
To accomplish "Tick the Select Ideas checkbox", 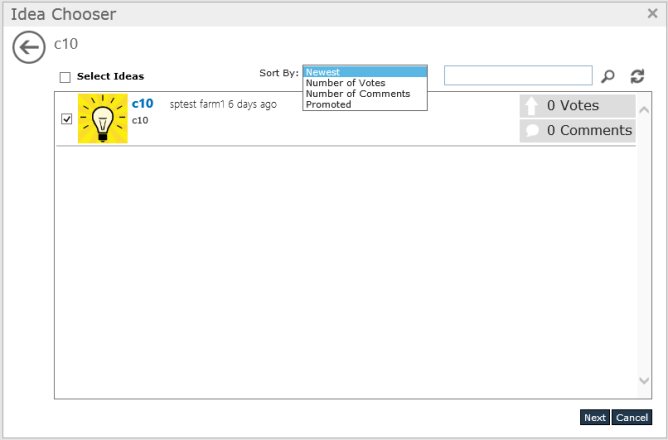I will pos(65,77).
